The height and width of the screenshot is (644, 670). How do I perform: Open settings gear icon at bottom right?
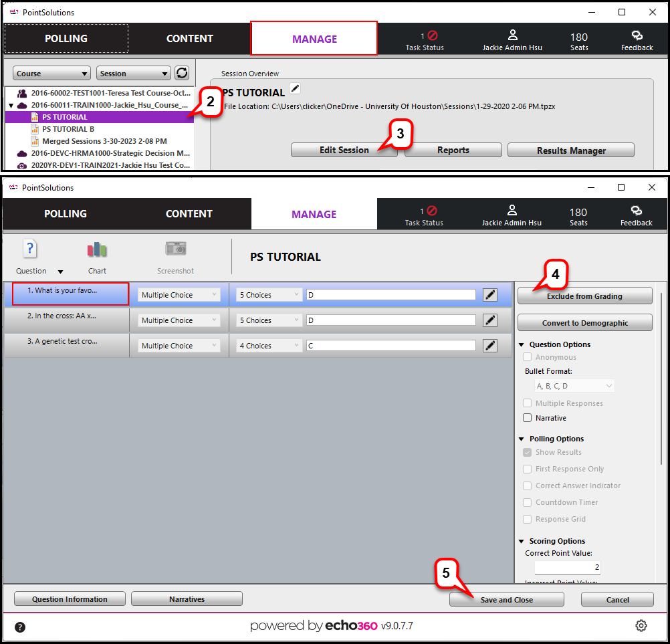641,626
